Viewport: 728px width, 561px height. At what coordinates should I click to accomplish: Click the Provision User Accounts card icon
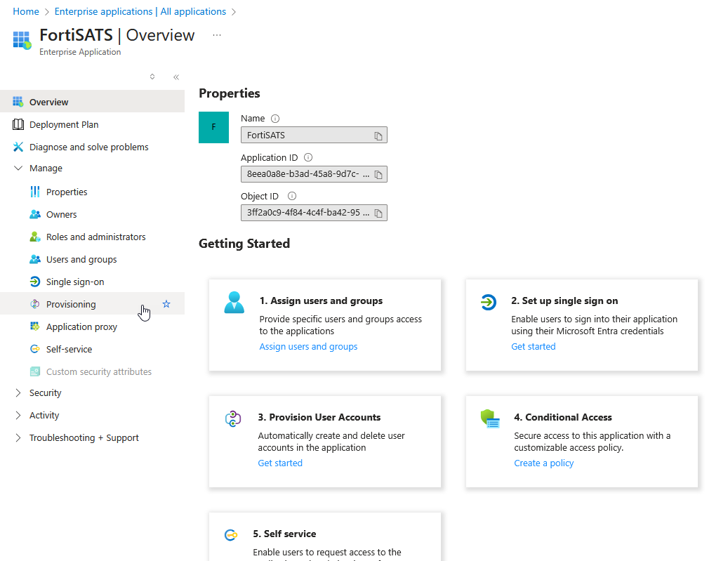(233, 419)
